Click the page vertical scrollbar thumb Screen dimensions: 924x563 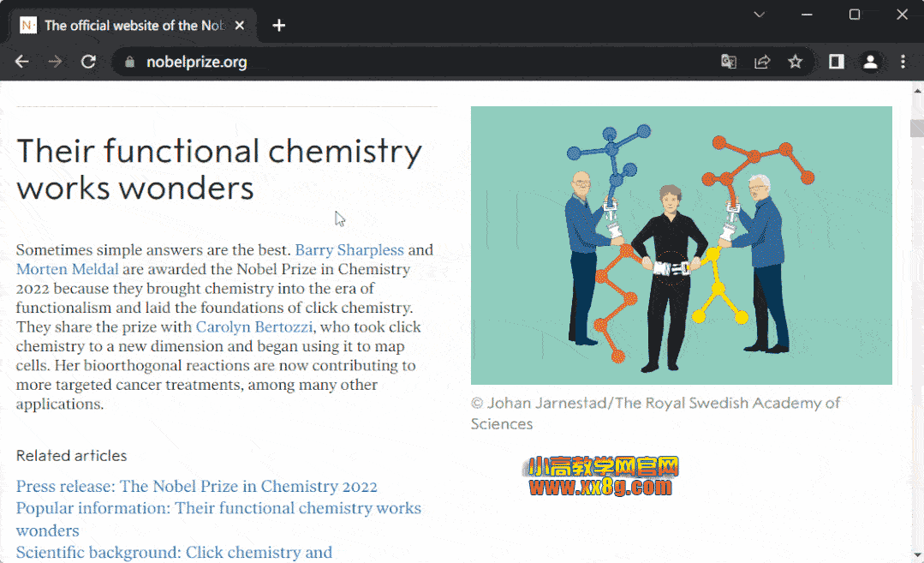[917, 128]
